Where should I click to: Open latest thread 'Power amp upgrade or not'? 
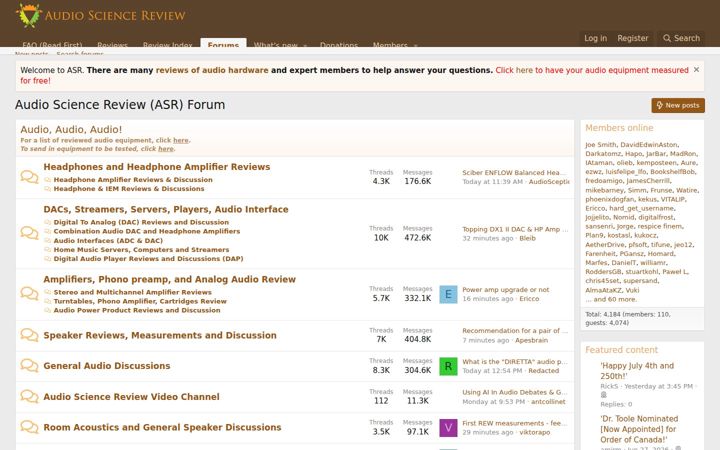506,290
